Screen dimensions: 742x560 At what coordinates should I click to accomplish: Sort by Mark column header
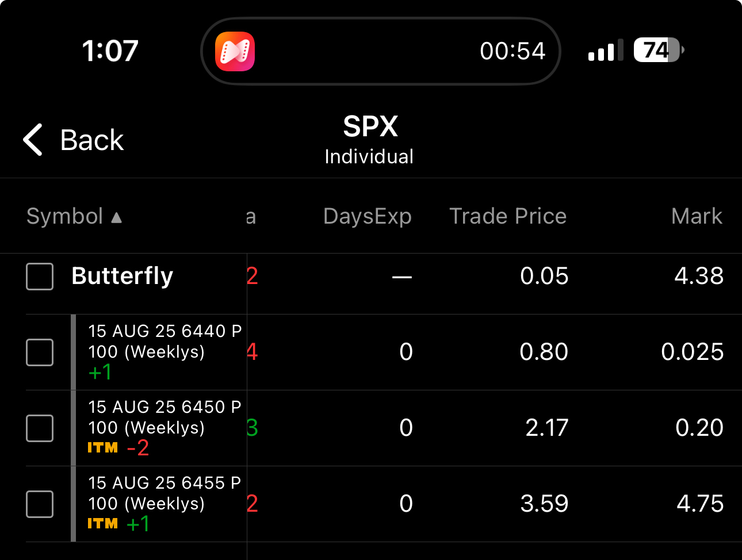(x=696, y=217)
